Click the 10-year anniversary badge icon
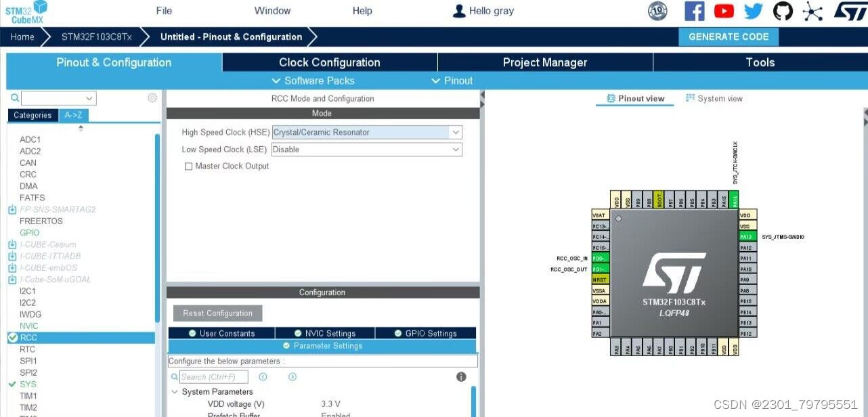868x417 pixels. pos(657,11)
